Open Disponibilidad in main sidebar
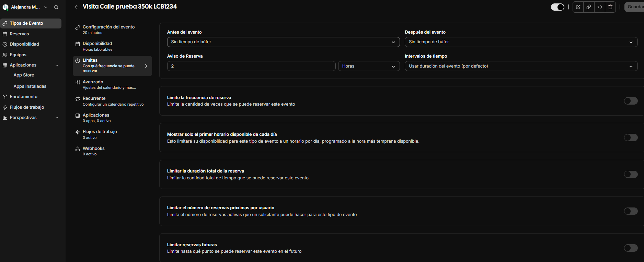This screenshot has height=262, width=644. (x=24, y=44)
